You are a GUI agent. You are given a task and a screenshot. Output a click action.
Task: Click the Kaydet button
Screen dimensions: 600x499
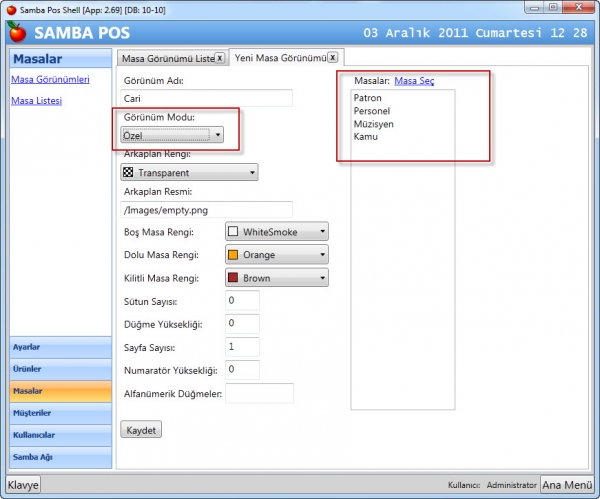click(x=141, y=430)
